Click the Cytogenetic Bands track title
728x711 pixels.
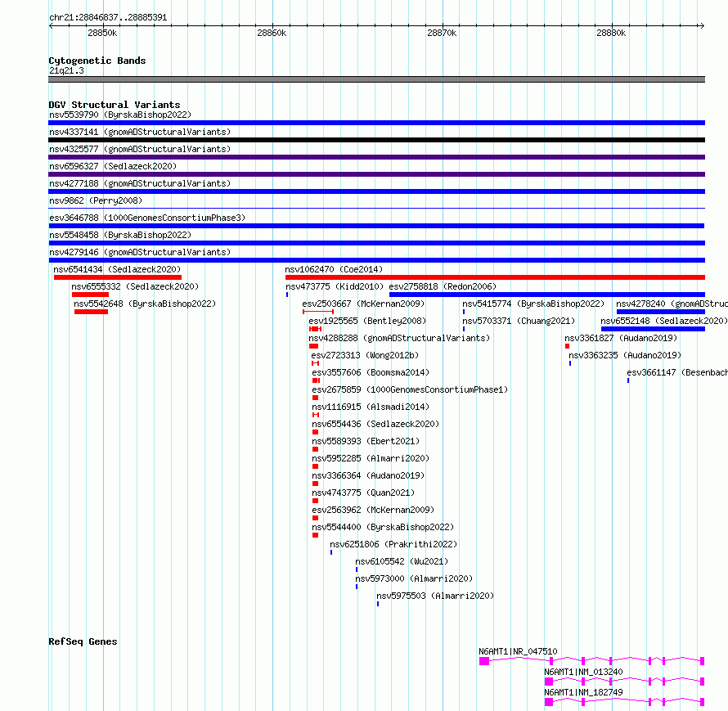click(x=97, y=61)
